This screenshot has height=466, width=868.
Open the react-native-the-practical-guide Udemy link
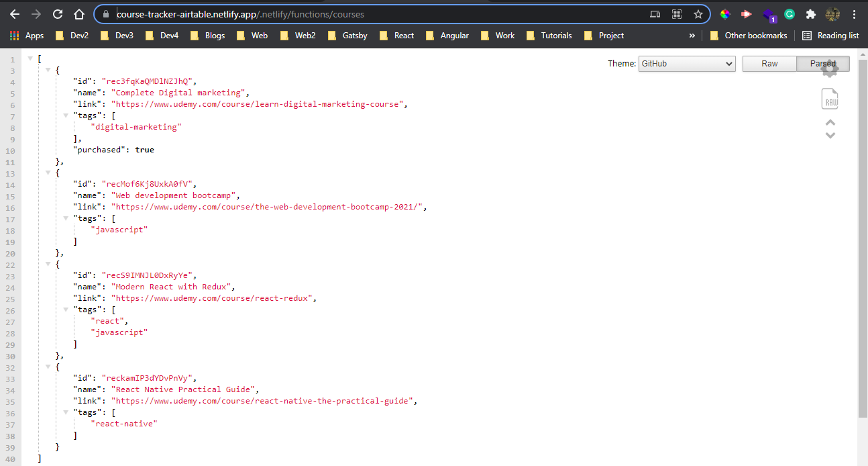263,401
